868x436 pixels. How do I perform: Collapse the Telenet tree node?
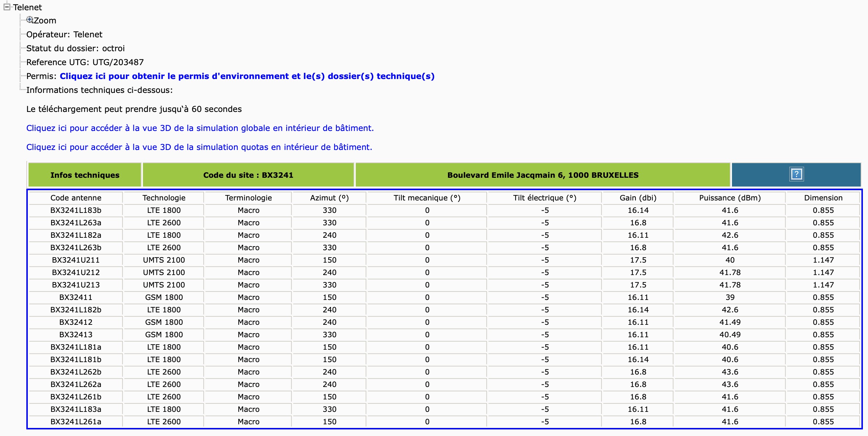[7, 7]
